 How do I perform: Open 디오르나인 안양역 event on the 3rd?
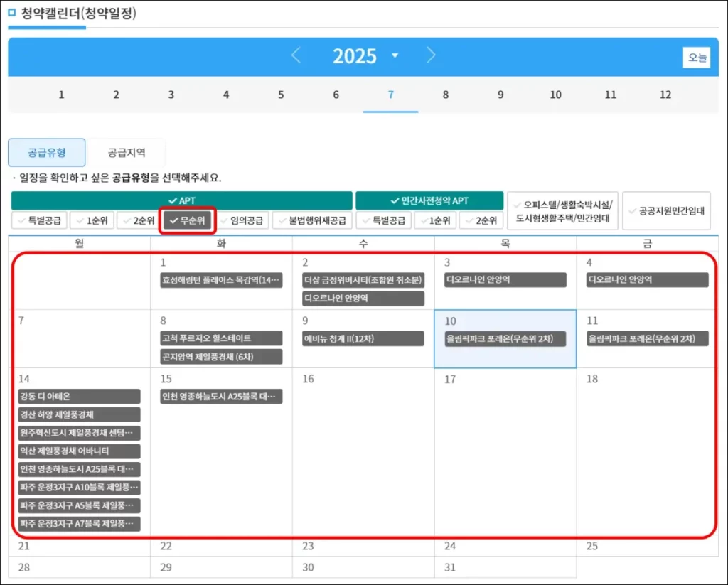(505, 280)
